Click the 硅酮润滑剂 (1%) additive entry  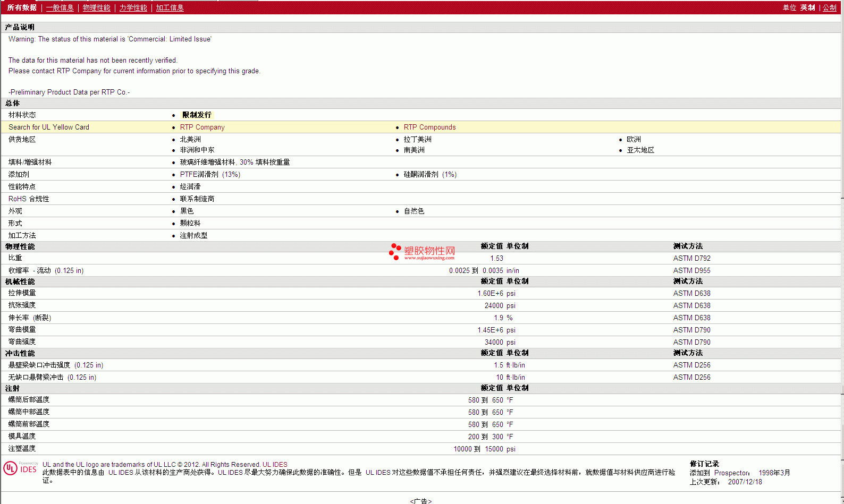point(430,174)
